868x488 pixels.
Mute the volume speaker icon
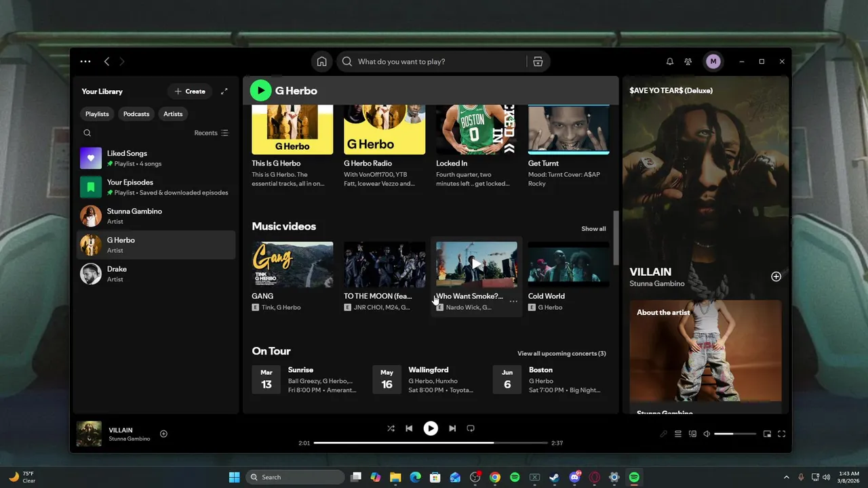(707, 434)
